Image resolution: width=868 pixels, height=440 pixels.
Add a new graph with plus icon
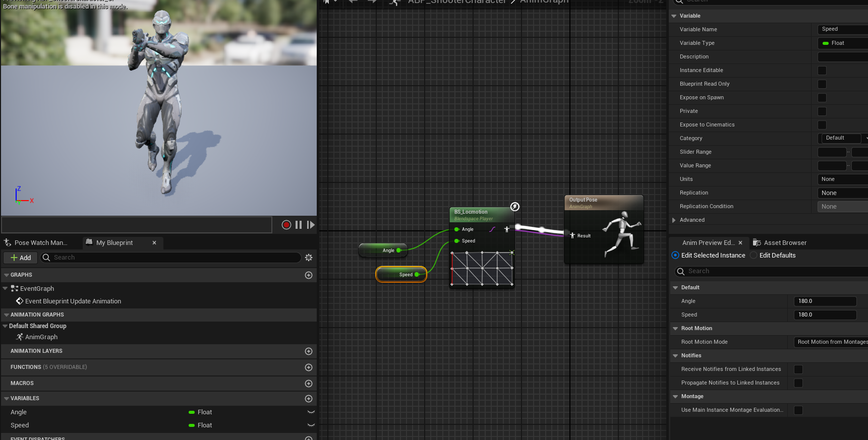[309, 275]
